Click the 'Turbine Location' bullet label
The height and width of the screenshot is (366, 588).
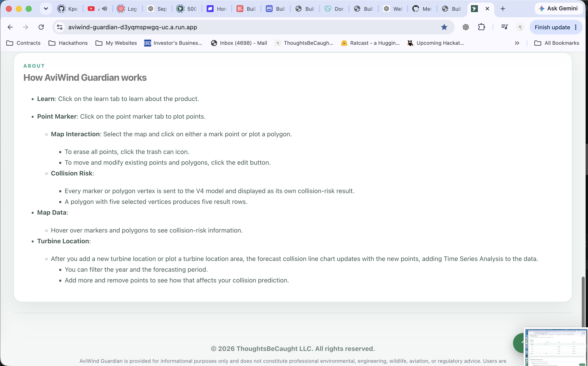click(63, 241)
